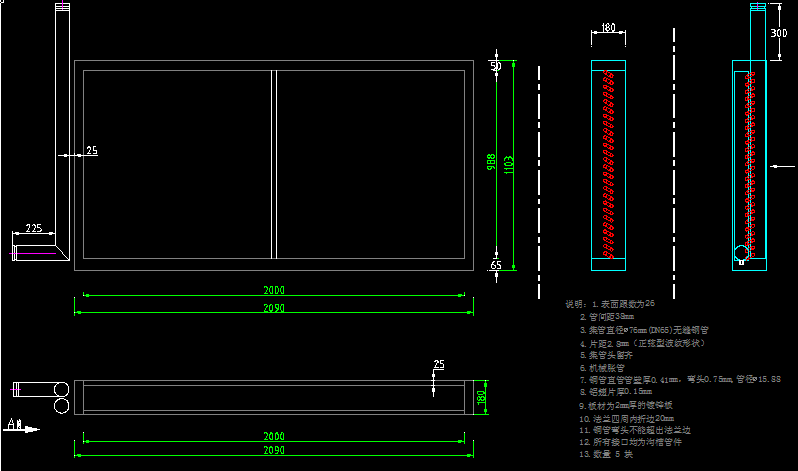This screenshot has width=798, height=471.
Task: Select the 50 dimension at the top right
Action: pyautogui.click(x=495, y=66)
